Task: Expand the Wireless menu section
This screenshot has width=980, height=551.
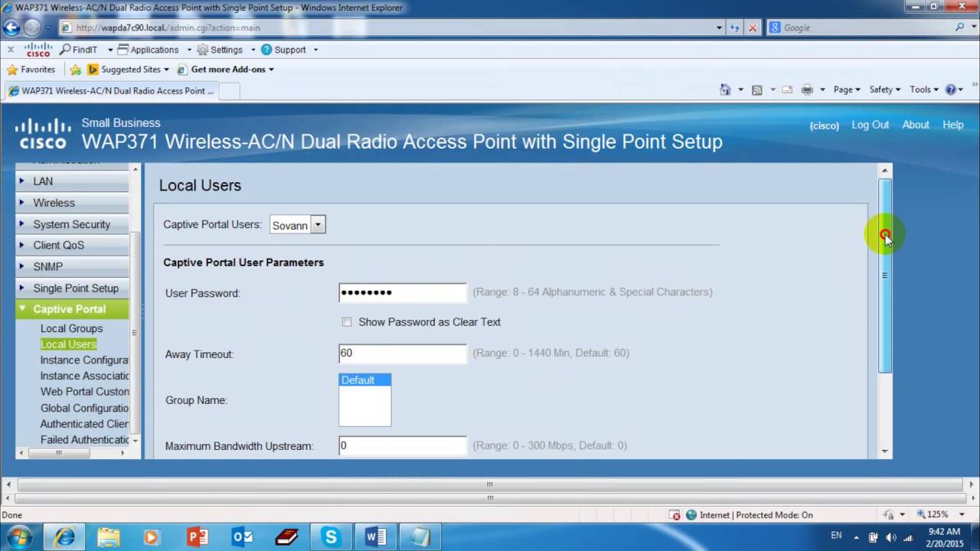Action: click(72, 203)
